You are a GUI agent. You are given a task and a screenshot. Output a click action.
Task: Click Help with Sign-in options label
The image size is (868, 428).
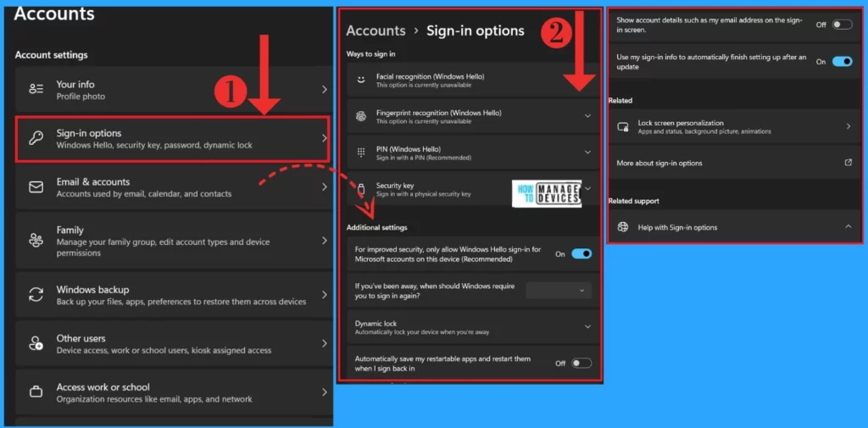click(x=677, y=228)
